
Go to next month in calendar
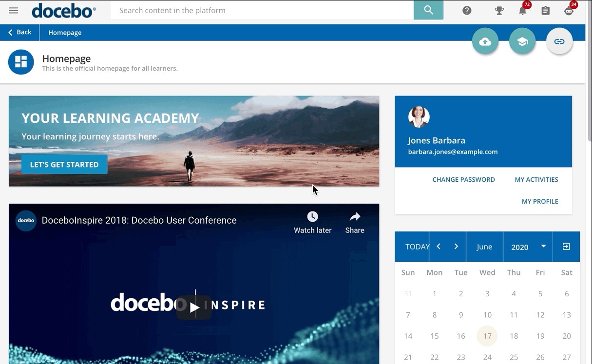coord(456,247)
